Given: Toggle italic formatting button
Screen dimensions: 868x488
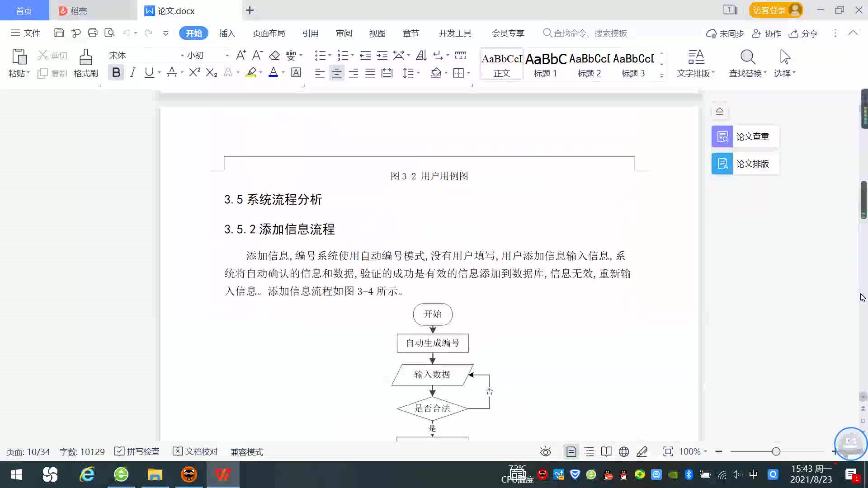Looking at the screenshot, I should coord(132,72).
